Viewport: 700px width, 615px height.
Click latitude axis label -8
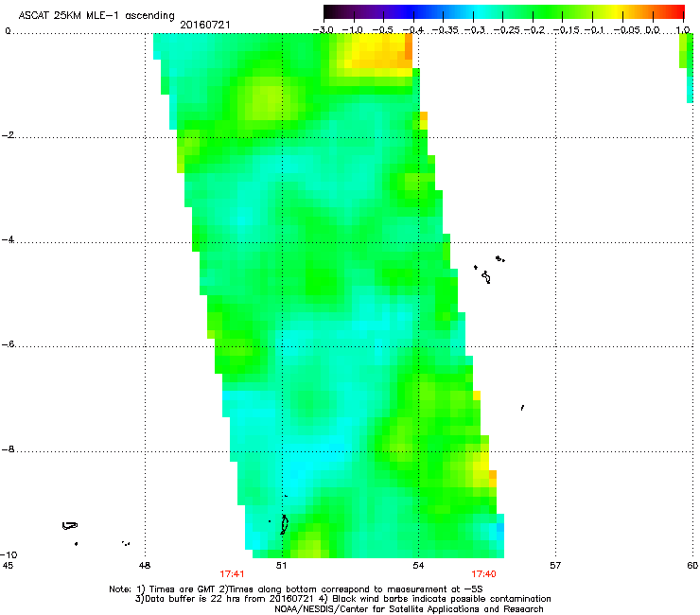(9, 449)
